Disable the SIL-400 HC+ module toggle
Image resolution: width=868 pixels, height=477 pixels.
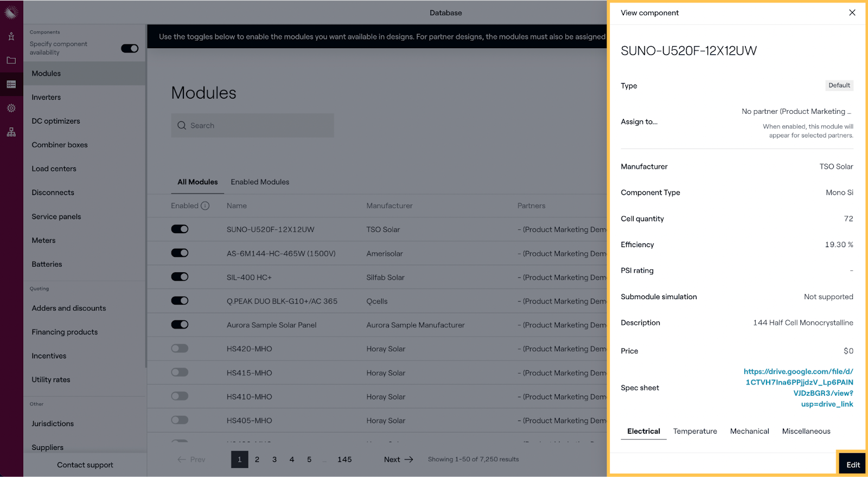click(x=180, y=276)
